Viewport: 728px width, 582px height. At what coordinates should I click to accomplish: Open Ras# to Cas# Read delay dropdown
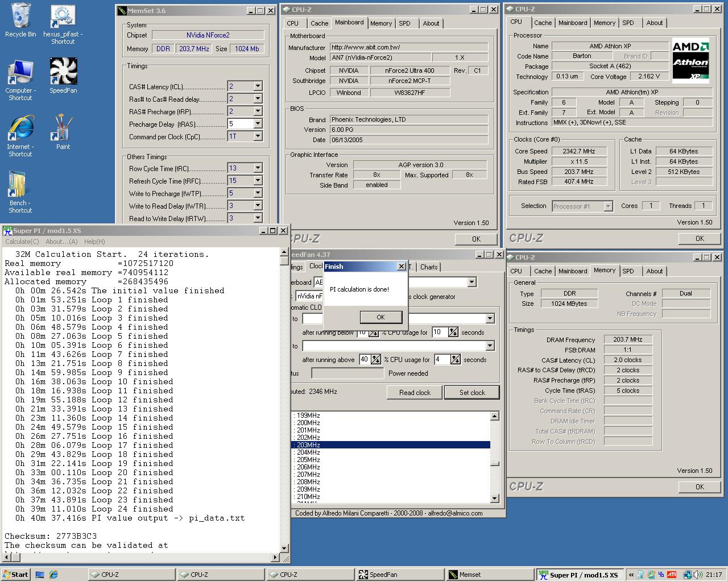click(x=258, y=99)
